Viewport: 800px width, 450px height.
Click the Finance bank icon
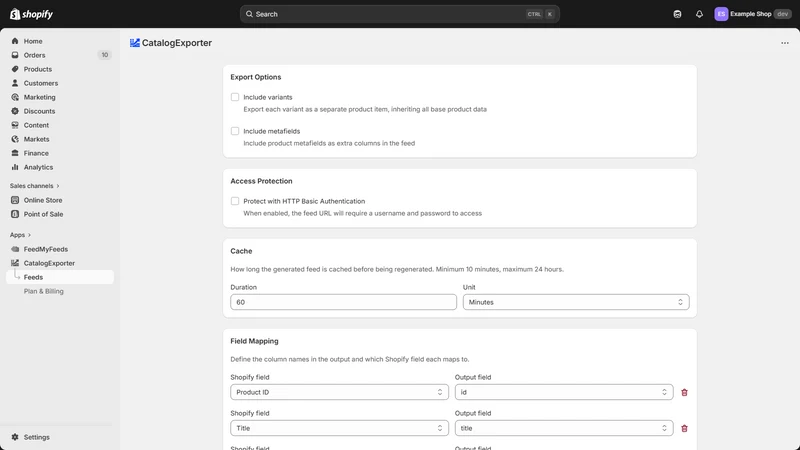click(x=15, y=153)
